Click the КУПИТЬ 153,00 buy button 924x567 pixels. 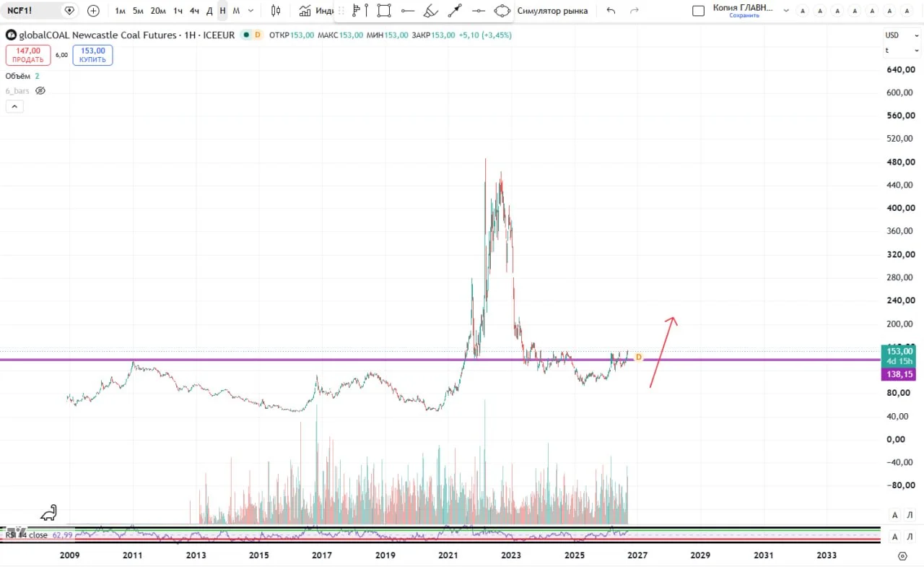point(93,55)
